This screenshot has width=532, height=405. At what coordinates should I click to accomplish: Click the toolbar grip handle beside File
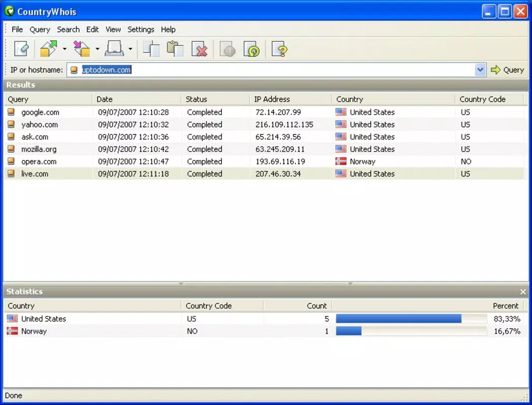[6, 29]
